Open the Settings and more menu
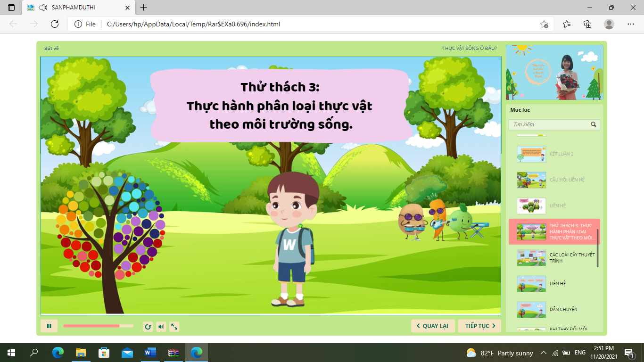The image size is (644, 362). (x=631, y=24)
